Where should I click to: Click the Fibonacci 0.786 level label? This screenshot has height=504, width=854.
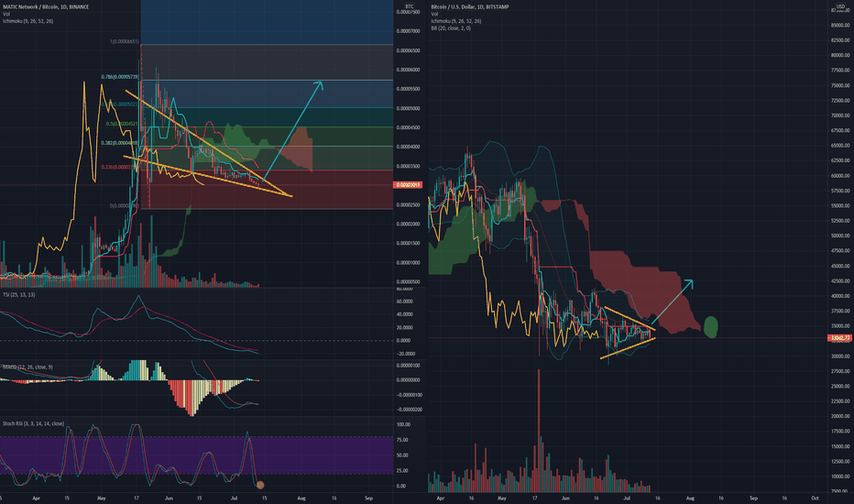tap(120, 77)
